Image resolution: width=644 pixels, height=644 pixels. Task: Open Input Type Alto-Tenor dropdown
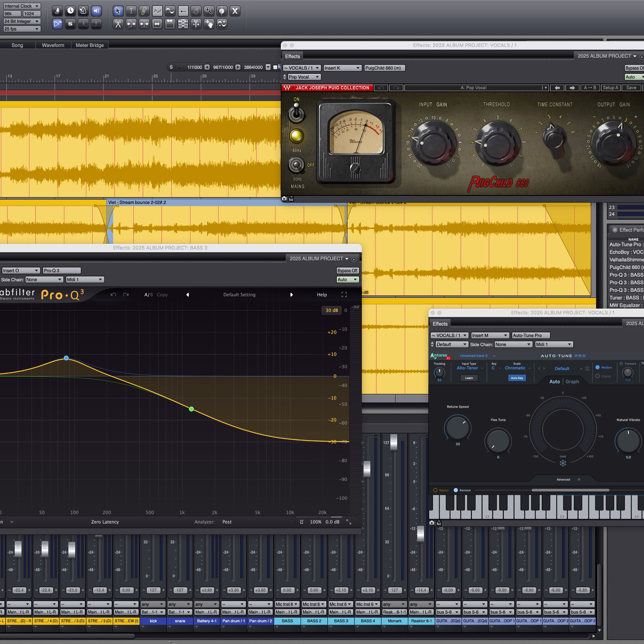(x=470, y=368)
